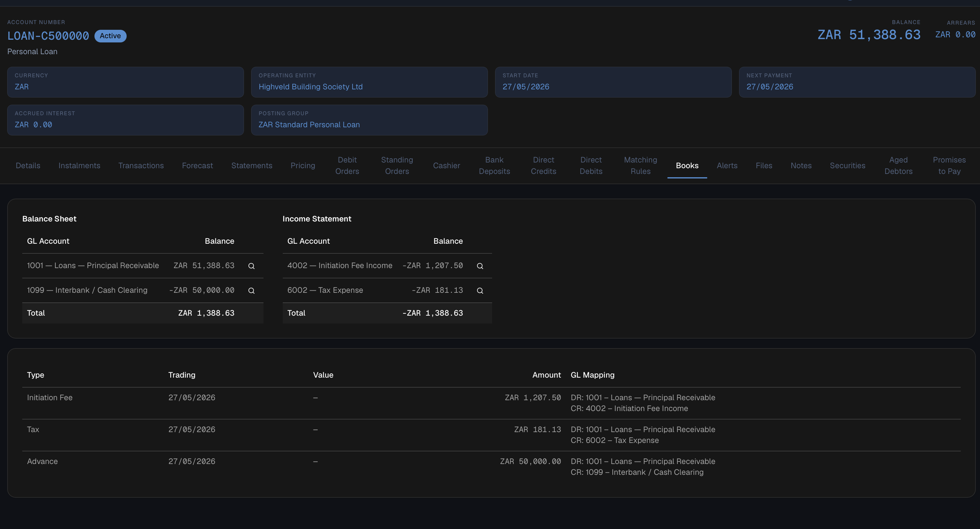Select the Tax transaction row
The image size is (980, 529).
[491, 435]
